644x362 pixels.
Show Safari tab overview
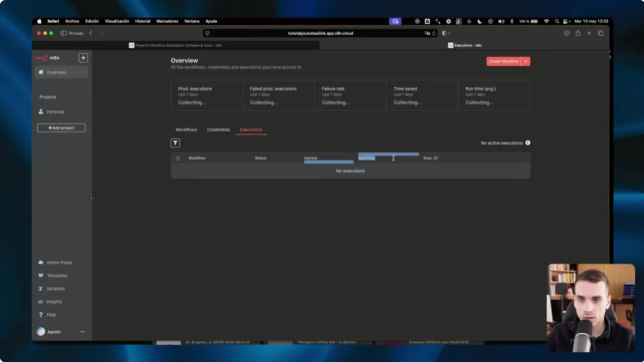click(x=600, y=33)
